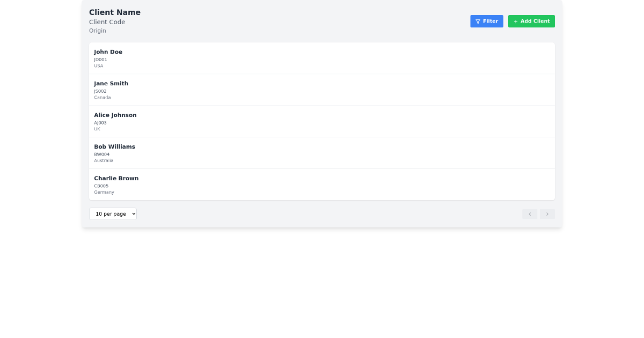
Task: Click the 'Client Name' column header
Action: coord(114,12)
